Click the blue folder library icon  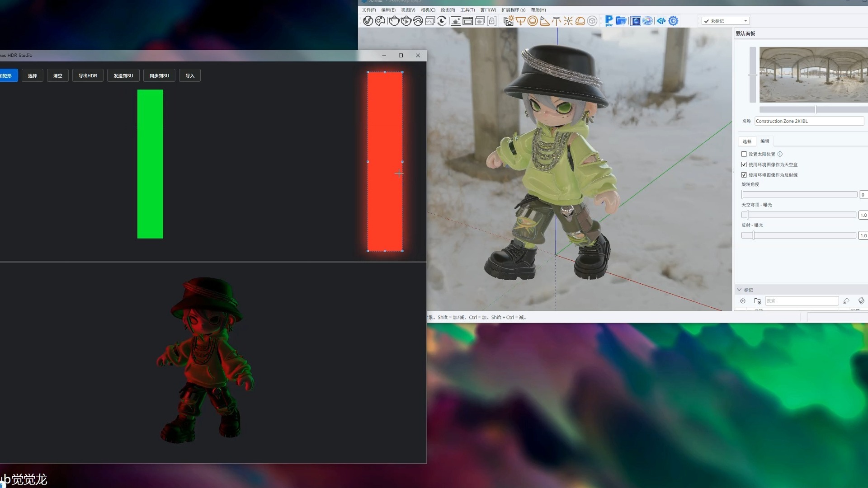pos(621,21)
